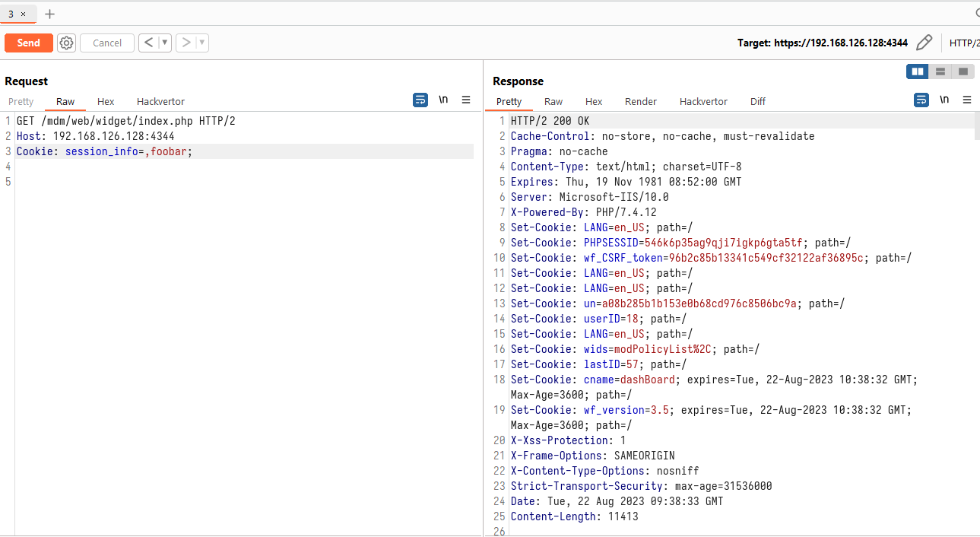Go forward to next request in history

tap(186, 43)
